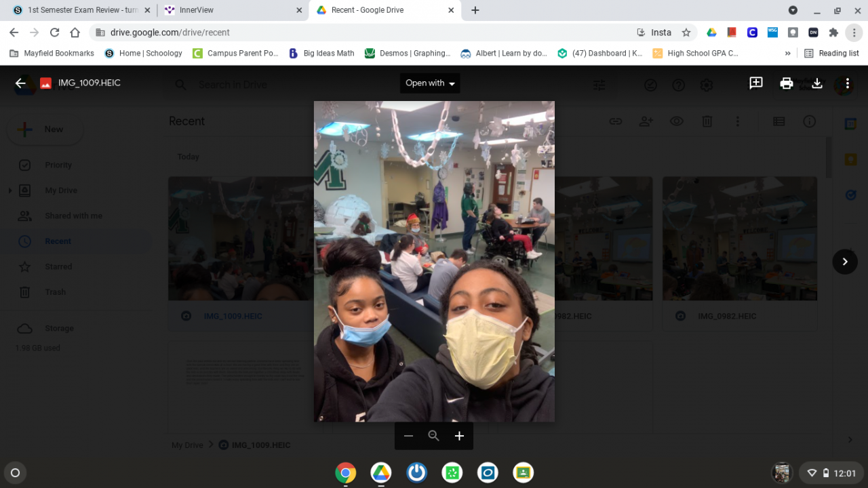
Task: Open Home | Schoology bookmark
Action: point(143,53)
